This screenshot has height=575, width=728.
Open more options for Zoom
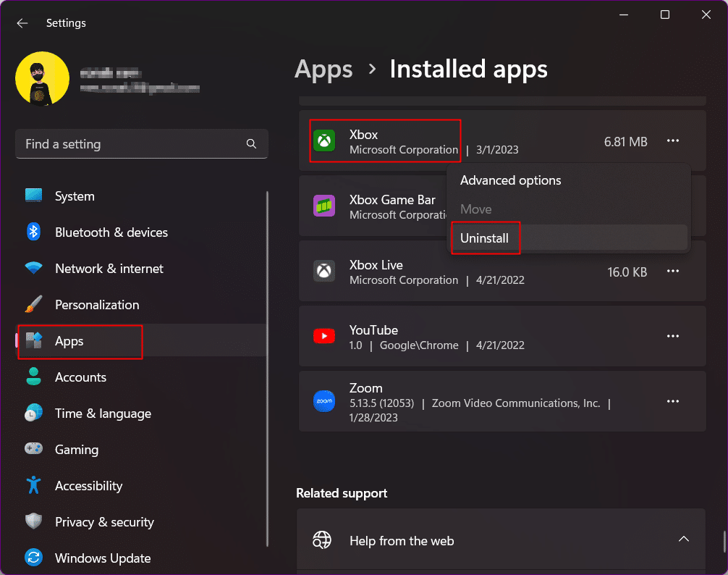pos(673,401)
